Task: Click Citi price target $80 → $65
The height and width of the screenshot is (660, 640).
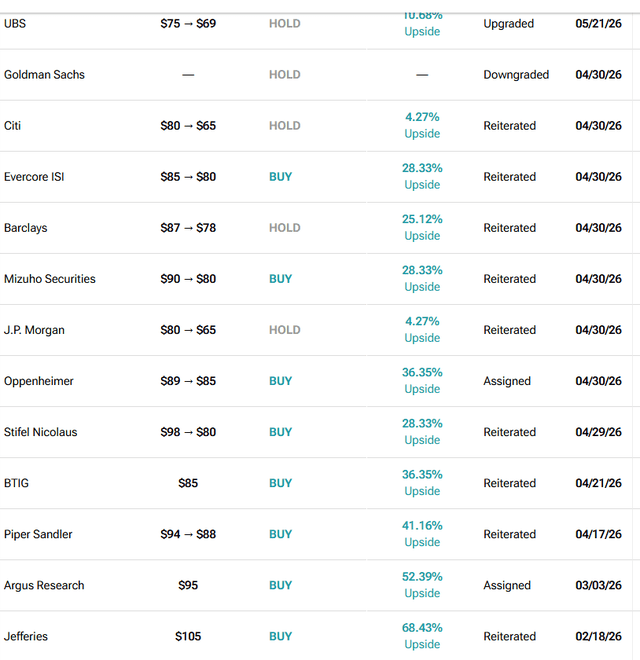Action: (x=188, y=125)
